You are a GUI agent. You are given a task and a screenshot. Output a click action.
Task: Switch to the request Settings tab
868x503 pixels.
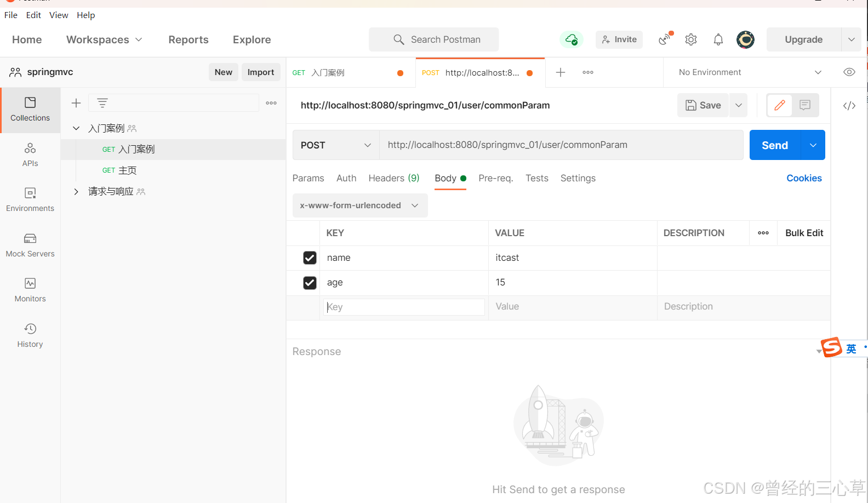point(578,178)
